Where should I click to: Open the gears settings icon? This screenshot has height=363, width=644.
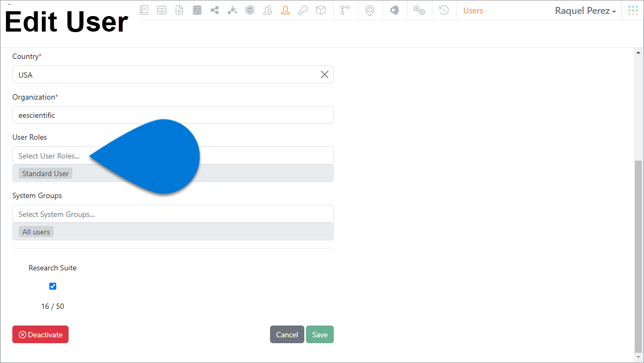[x=420, y=10]
